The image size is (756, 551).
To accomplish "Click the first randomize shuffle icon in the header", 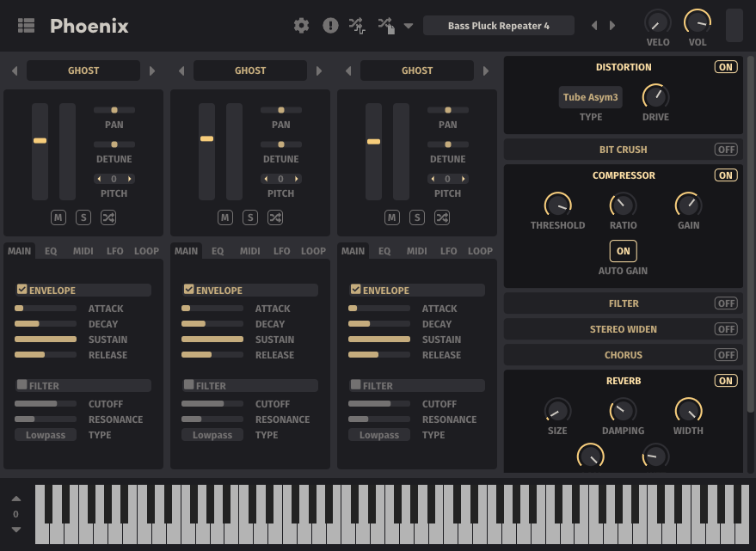I will 357,26.
